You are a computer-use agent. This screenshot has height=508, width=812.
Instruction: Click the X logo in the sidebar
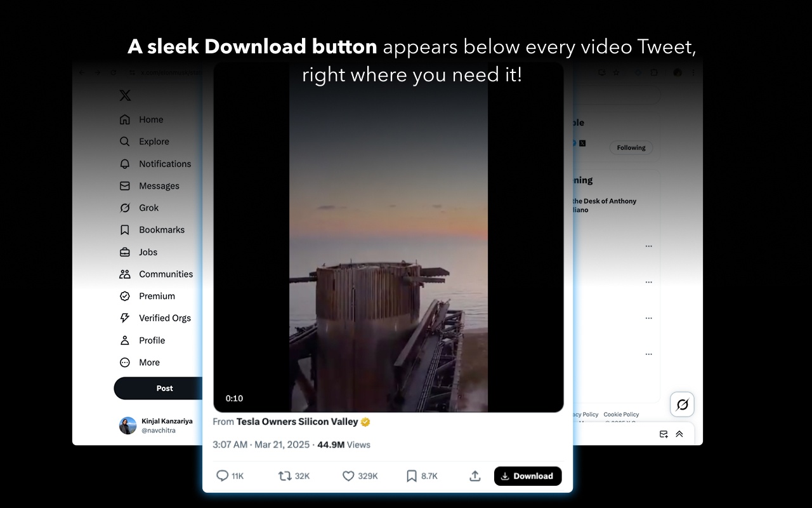[x=125, y=95]
